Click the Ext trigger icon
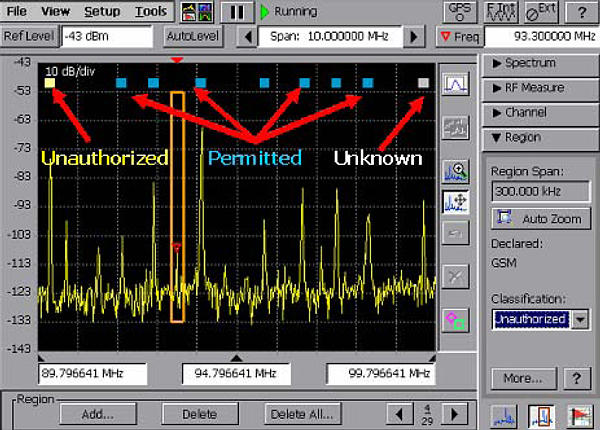 pyautogui.click(x=541, y=12)
